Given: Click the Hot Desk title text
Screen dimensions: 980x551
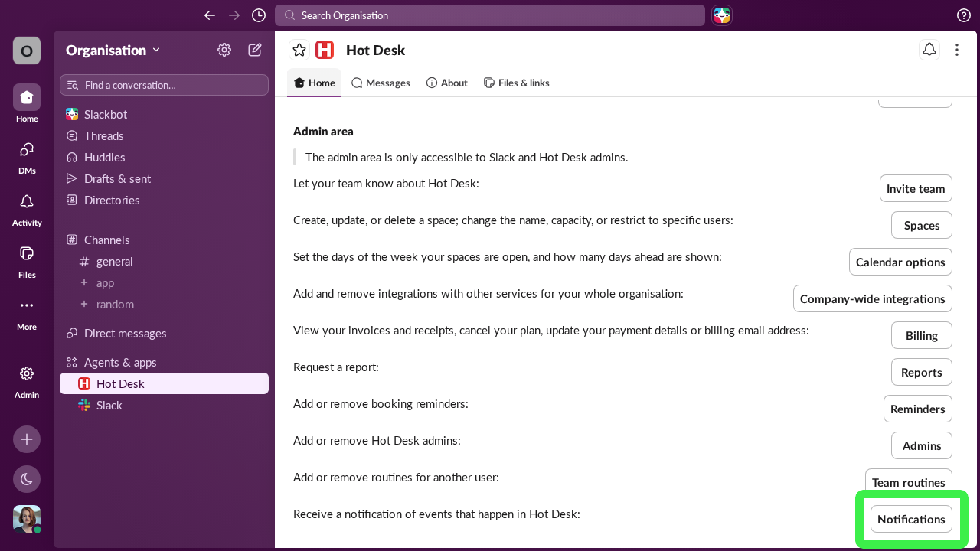Looking at the screenshot, I should point(375,50).
